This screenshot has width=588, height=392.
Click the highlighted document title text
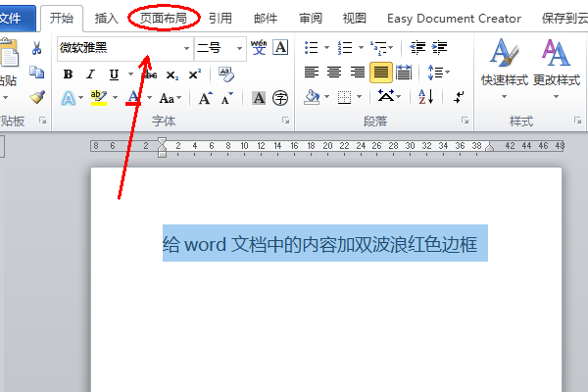click(x=319, y=244)
